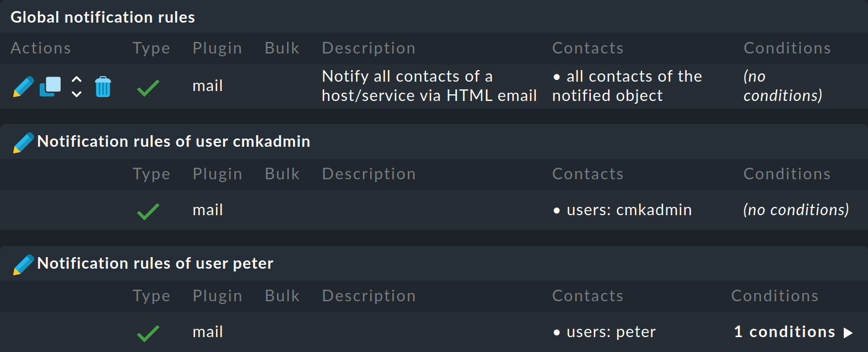Click the "1 conditions" link
Screen dimensions: 868x352
[784, 332]
